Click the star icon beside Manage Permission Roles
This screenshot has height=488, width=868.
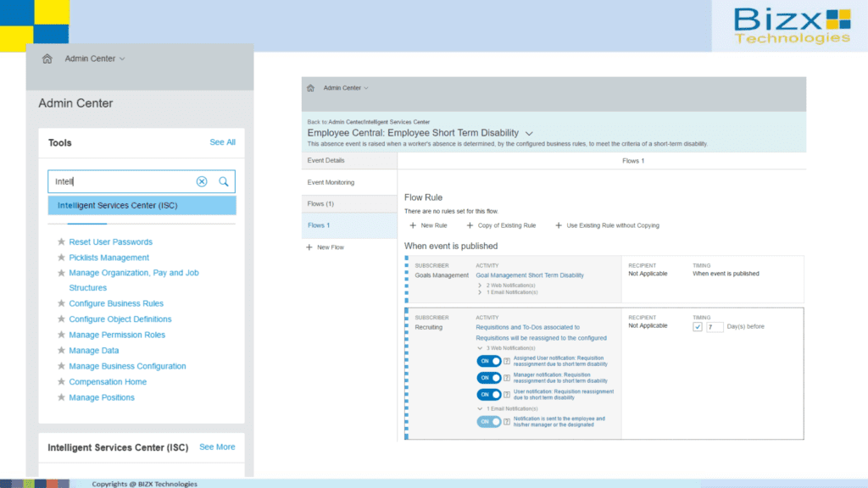(x=61, y=335)
